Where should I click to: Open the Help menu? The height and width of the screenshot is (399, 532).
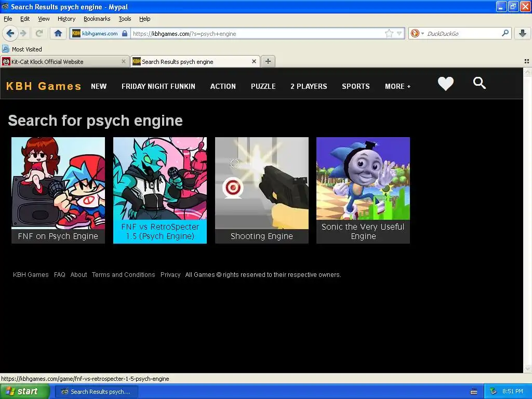[x=145, y=19]
